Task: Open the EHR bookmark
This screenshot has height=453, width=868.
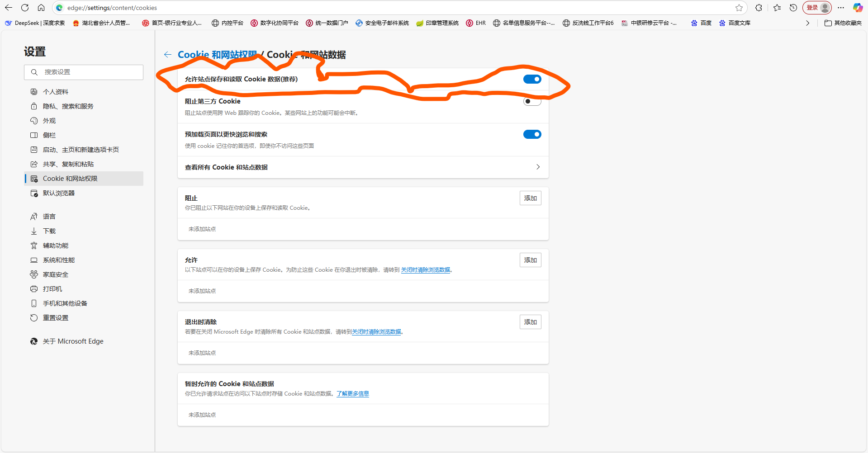Action: (476, 23)
